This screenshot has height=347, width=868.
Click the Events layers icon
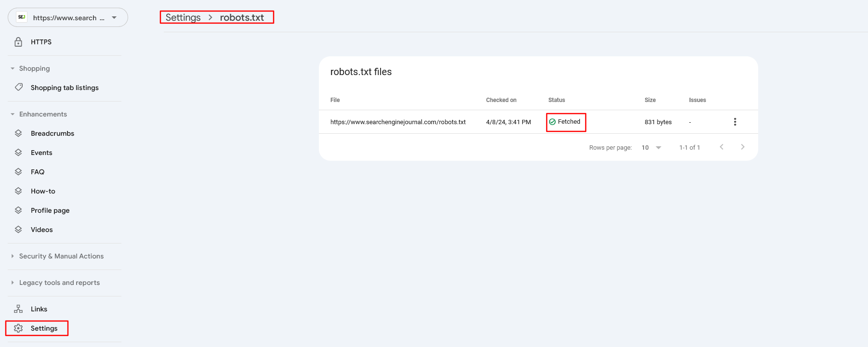[x=18, y=153]
